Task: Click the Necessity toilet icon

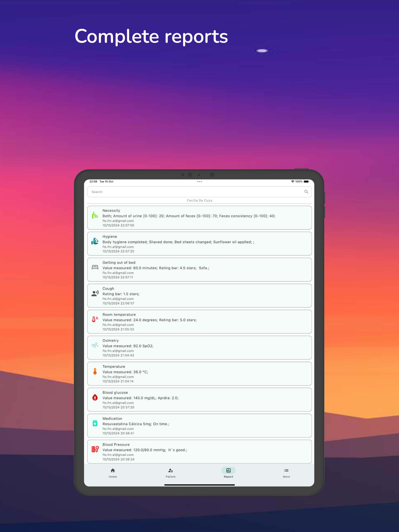Action: pos(95,215)
